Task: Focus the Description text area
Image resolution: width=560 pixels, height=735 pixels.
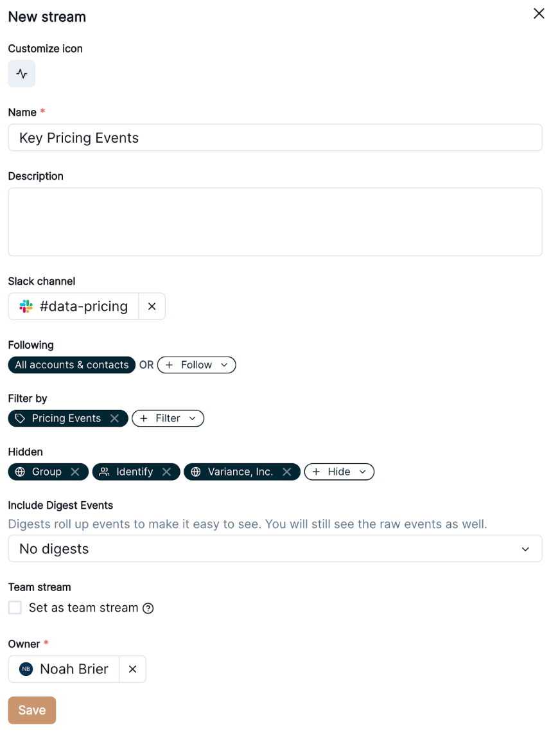Action: click(x=275, y=222)
